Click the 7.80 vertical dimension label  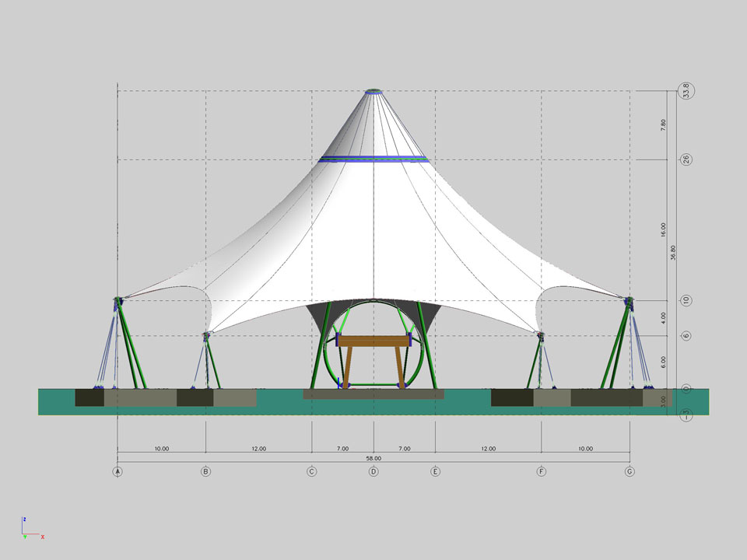(663, 125)
